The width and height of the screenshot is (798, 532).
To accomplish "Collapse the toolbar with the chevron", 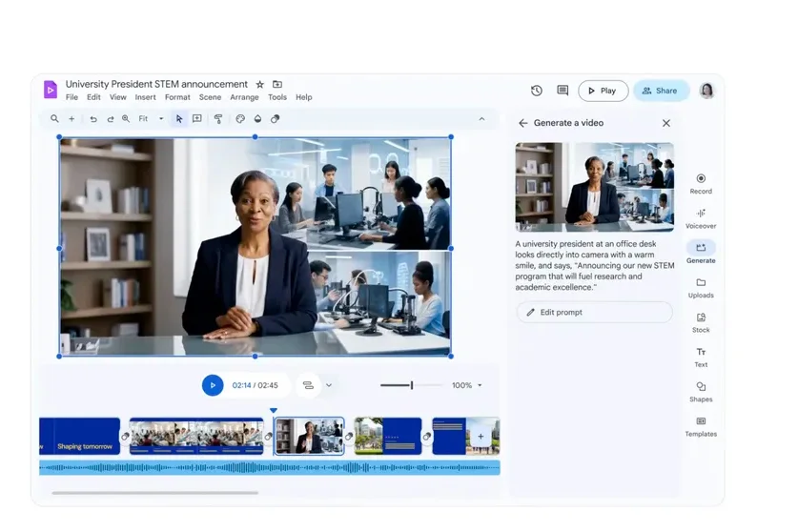I will 481,119.
